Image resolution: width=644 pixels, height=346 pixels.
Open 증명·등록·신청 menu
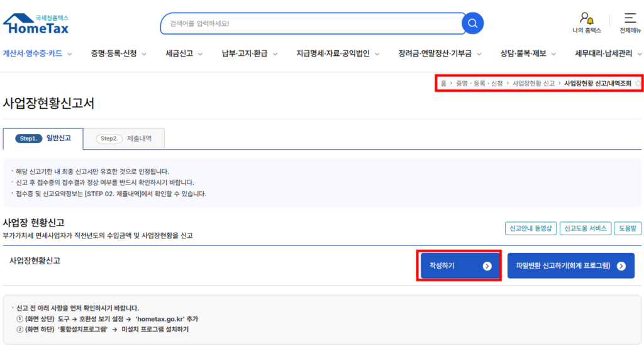(114, 53)
